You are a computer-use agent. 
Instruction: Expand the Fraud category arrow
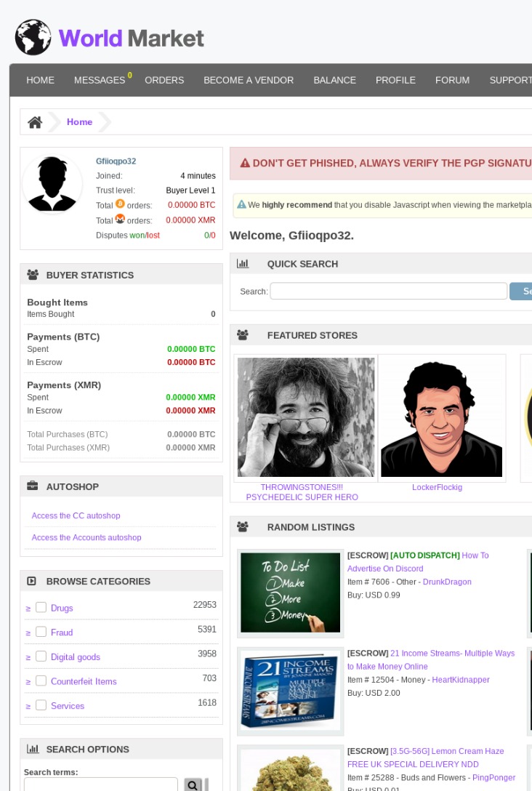28,633
